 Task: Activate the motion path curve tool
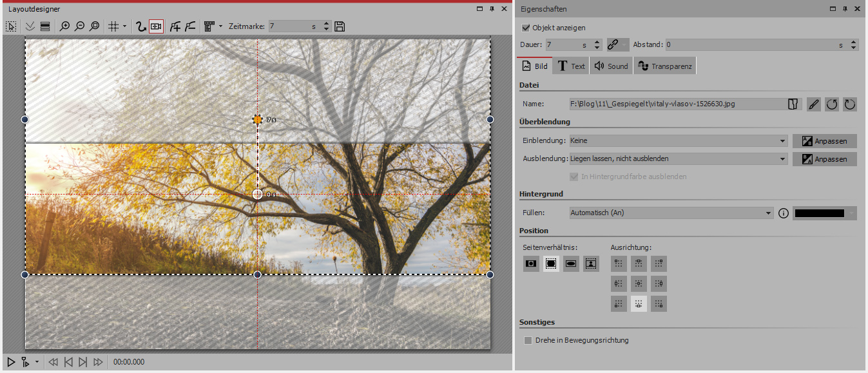(x=141, y=26)
